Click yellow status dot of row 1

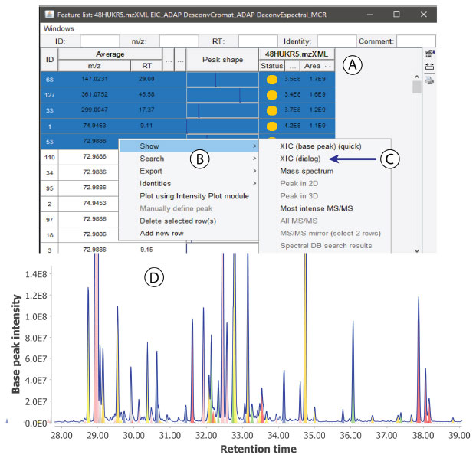point(271,127)
